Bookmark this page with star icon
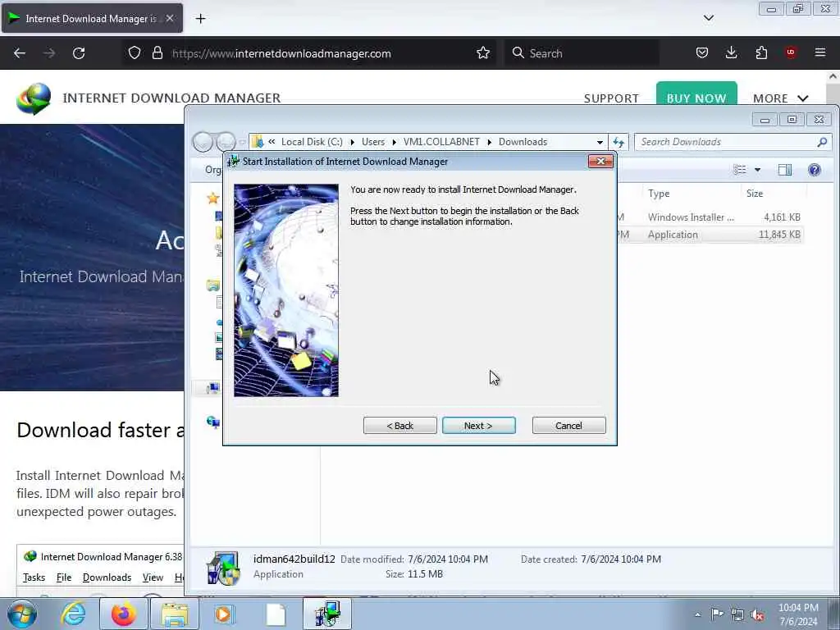Image resolution: width=840 pixels, height=630 pixels. [482, 53]
